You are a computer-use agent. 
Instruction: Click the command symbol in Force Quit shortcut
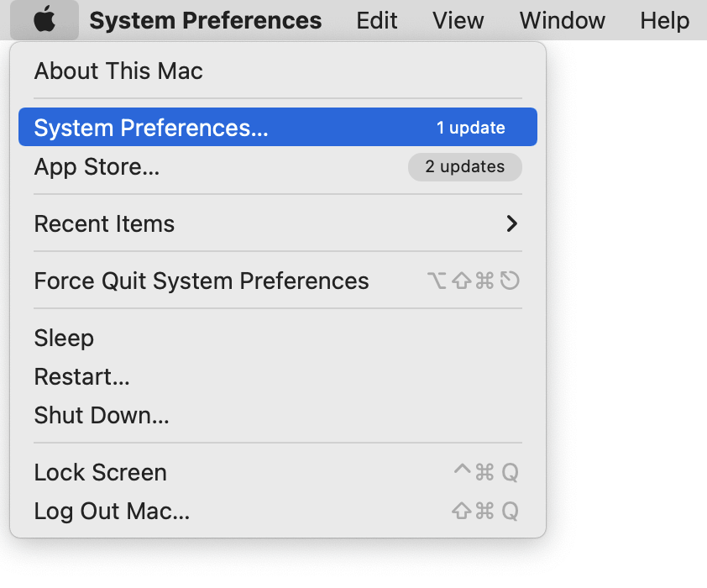(484, 281)
